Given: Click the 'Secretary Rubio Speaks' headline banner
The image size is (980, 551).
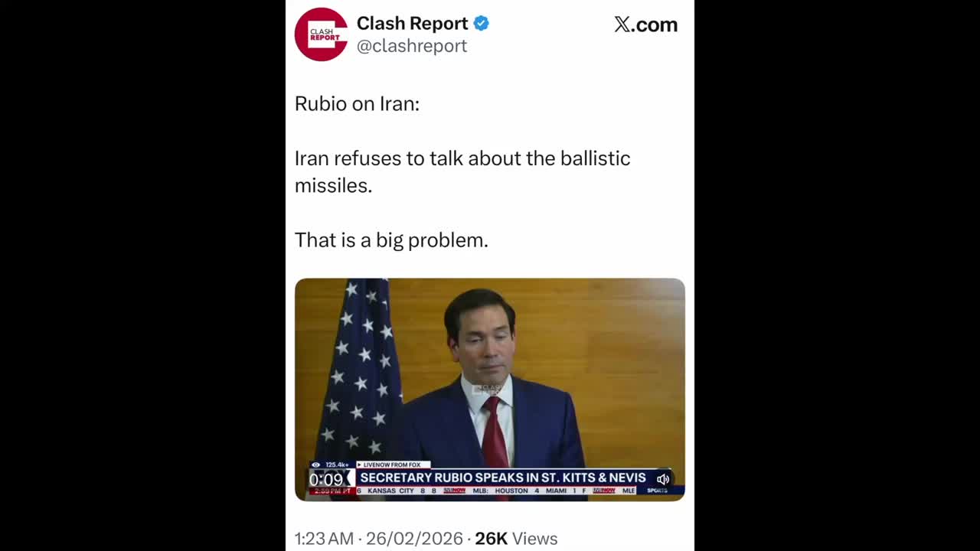Looking at the screenshot, I should pos(503,478).
